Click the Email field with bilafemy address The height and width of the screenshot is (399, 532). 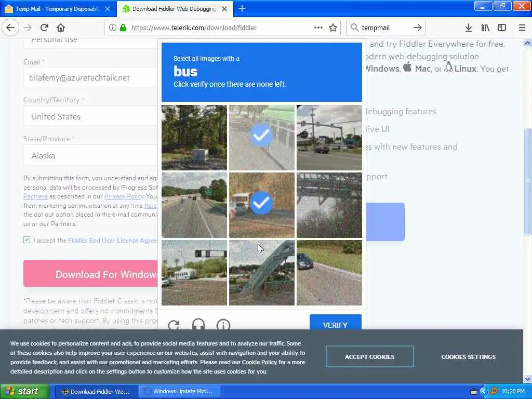click(x=90, y=77)
